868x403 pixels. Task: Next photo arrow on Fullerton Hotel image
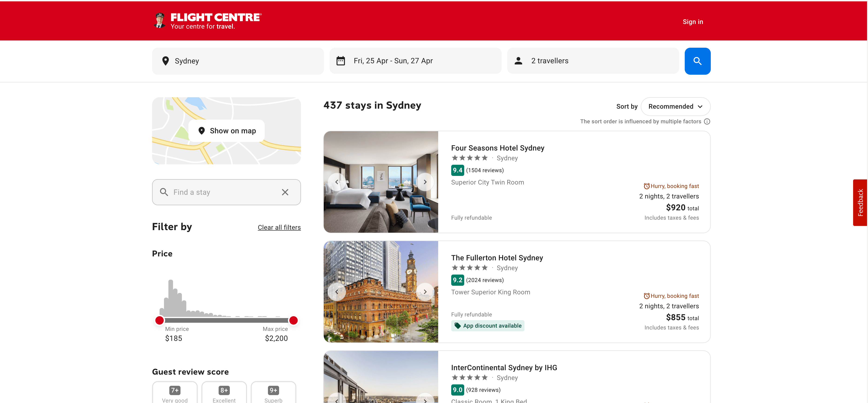pos(425,292)
